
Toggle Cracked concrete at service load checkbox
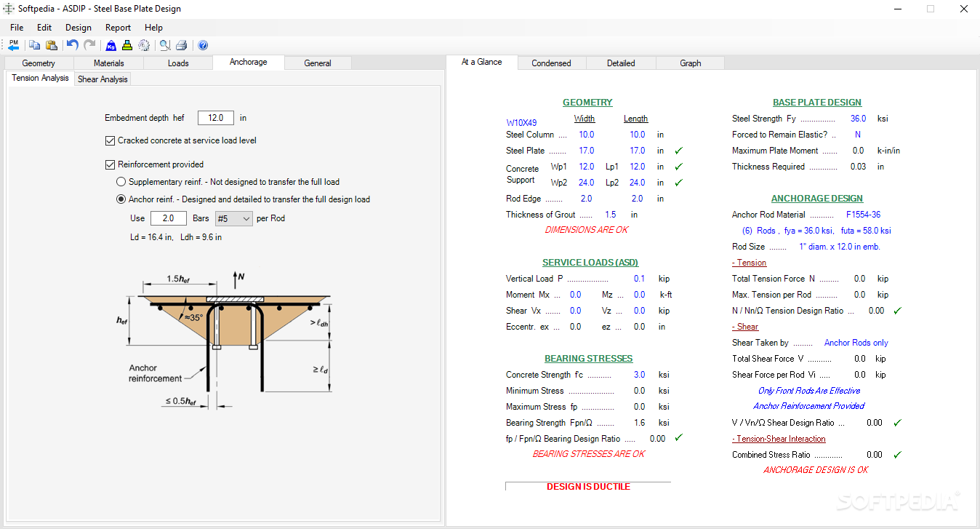pos(111,140)
